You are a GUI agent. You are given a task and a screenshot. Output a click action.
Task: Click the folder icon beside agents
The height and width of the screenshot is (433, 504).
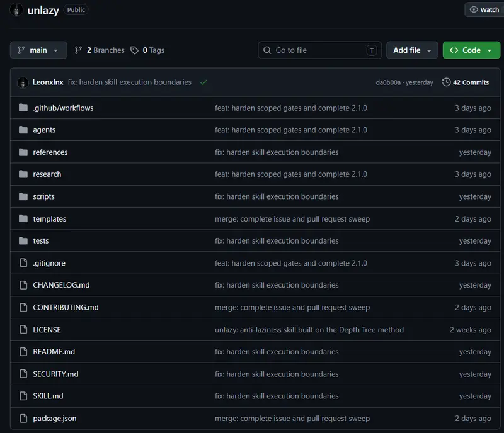pyautogui.click(x=23, y=130)
